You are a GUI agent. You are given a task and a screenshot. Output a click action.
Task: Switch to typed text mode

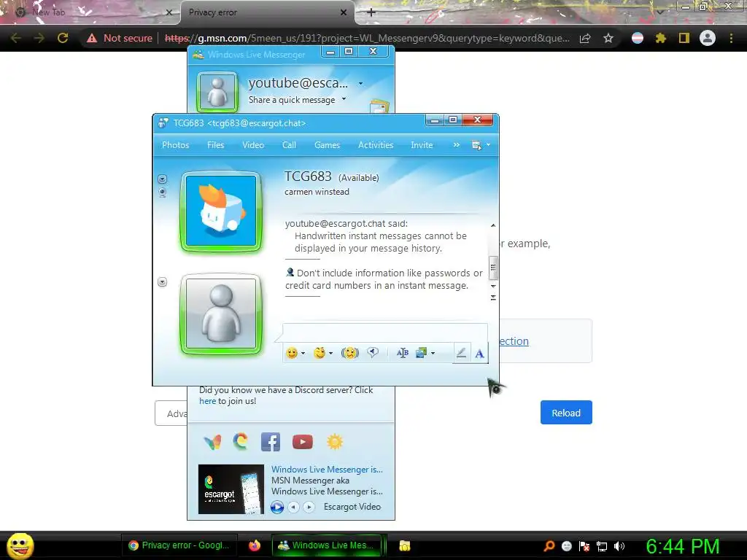click(479, 354)
